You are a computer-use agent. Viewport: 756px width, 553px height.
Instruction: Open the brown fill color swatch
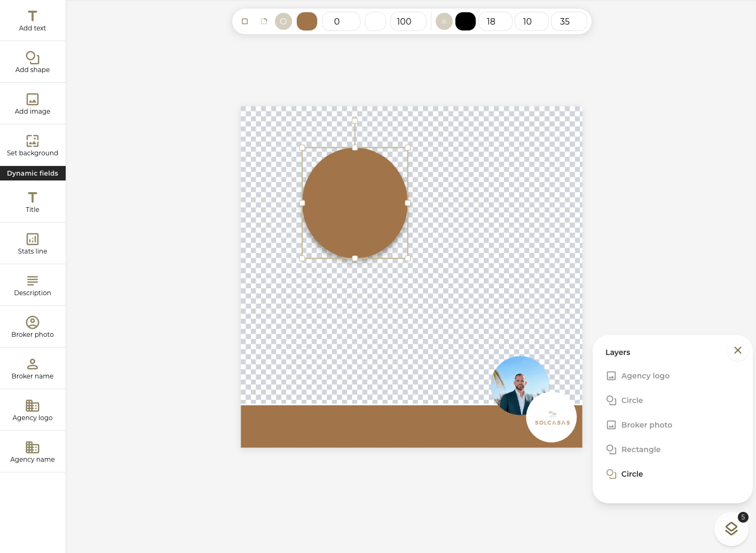pos(307,21)
